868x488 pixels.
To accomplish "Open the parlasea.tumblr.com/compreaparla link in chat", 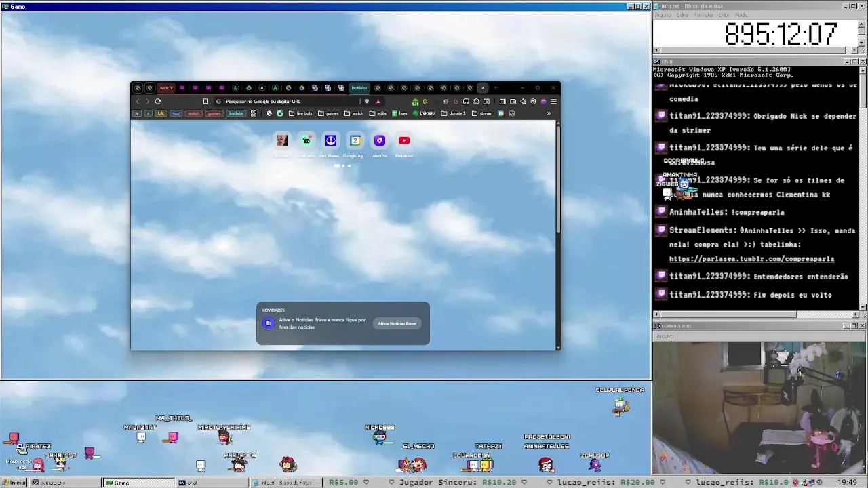I will click(751, 259).
